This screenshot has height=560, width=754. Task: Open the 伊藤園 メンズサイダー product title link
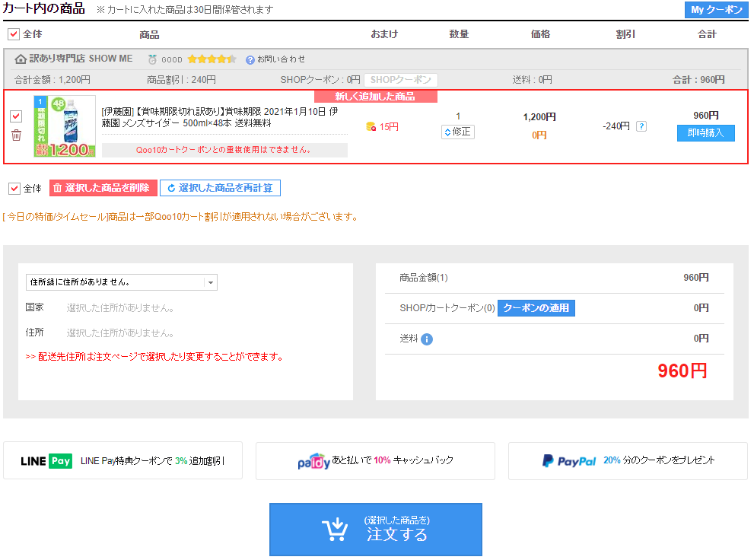click(x=220, y=117)
